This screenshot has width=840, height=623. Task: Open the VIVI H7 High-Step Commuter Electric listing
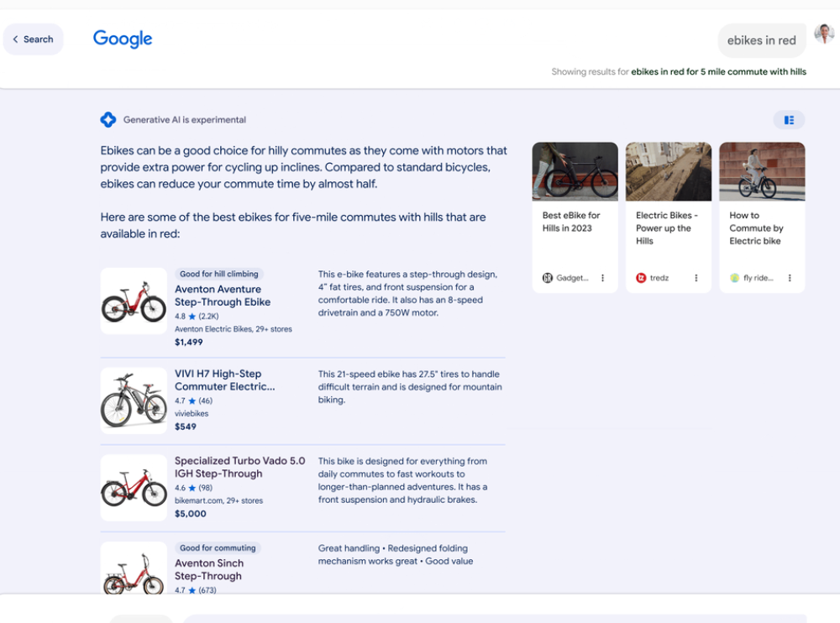(224, 380)
